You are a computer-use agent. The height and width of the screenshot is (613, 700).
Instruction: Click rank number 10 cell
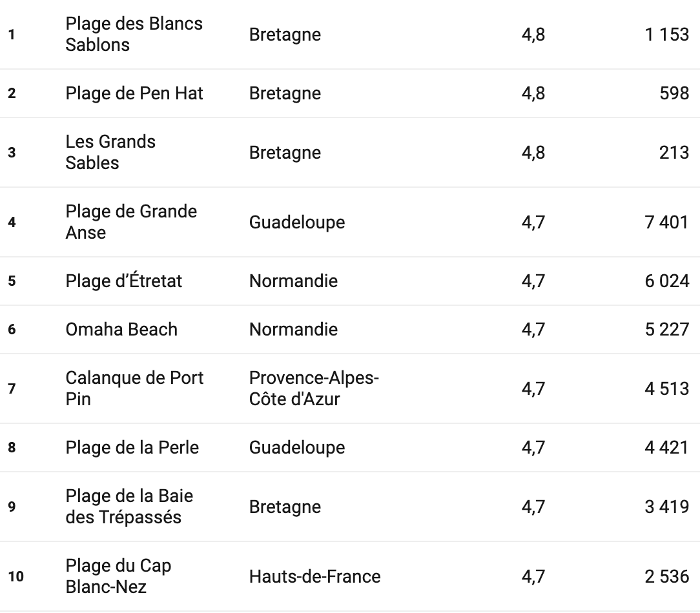[16, 576]
